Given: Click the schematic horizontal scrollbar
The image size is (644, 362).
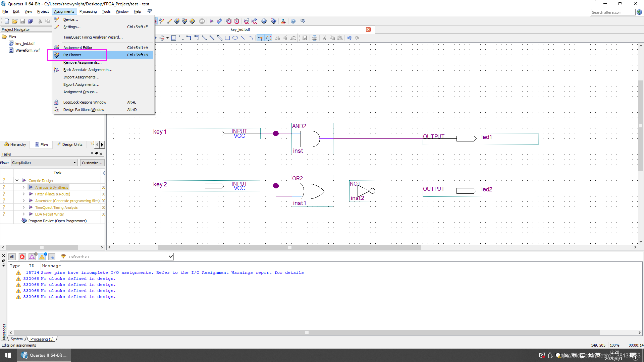Looking at the screenshot, I should click(x=289, y=247).
